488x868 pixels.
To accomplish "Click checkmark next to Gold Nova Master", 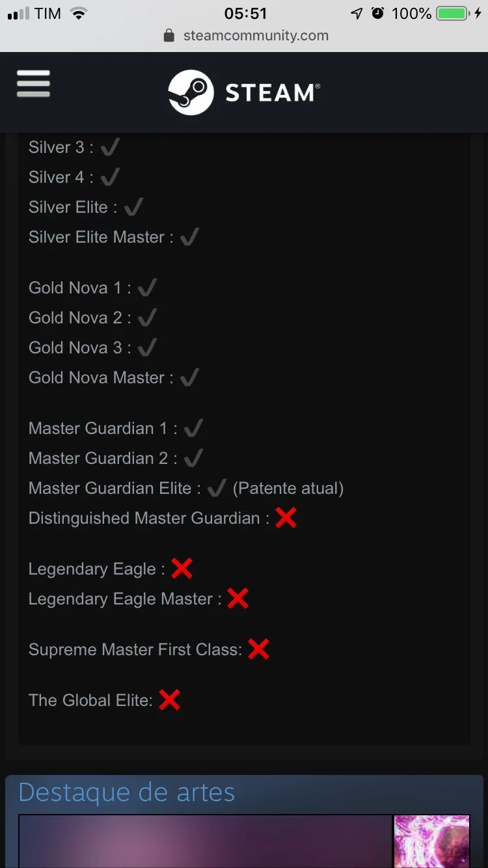I will (189, 377).
